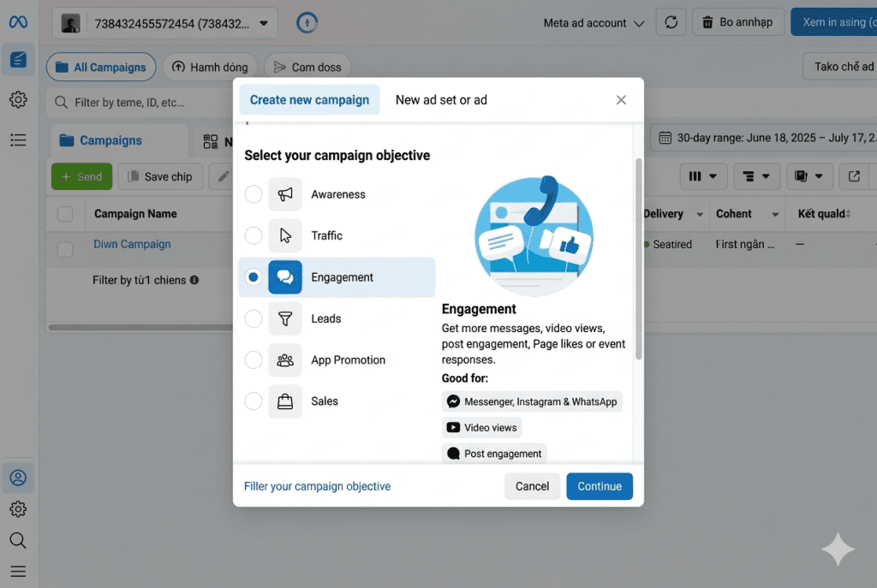Image resolution: width=877 pixels, height=588 pixels.
Task: Select the Traffic radio button
Action: (254, 235)
